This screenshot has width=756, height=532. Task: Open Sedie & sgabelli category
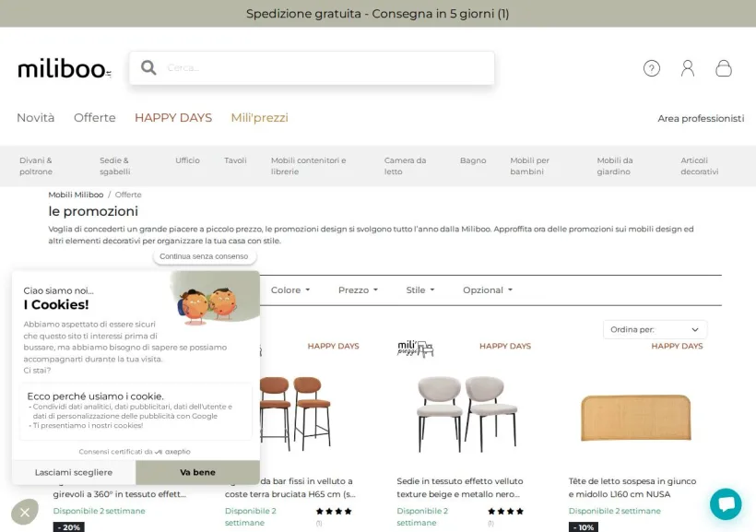[x=114, y=166]
